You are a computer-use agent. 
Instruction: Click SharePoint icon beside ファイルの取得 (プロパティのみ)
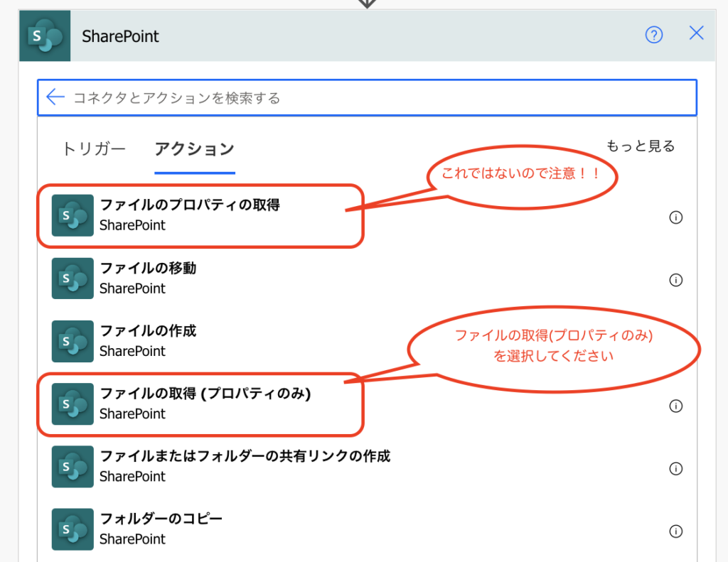pos(73,404)
